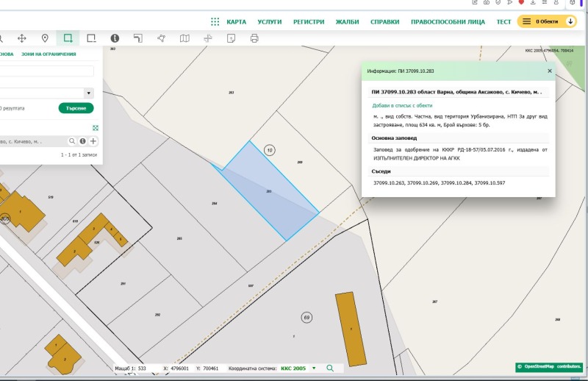The image size is (588, 381).
Task: Activate the rectangle select-add tool
Action: tap(68, 38)
